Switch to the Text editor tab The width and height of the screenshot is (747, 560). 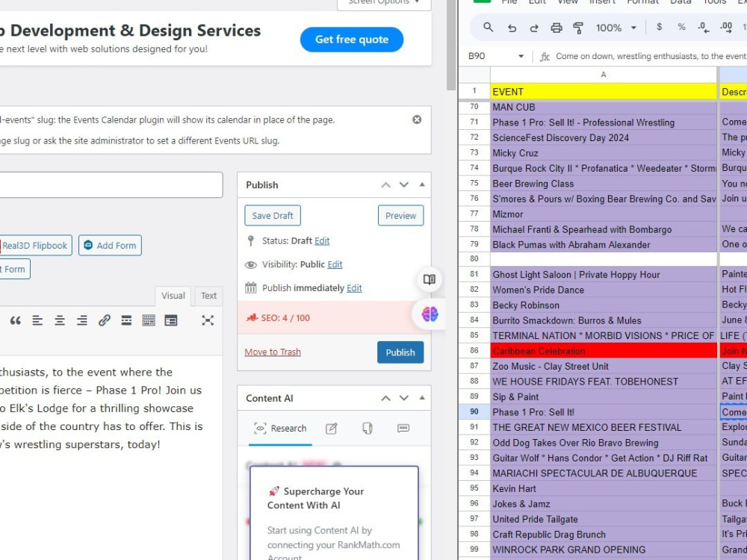tap(208, 296)
